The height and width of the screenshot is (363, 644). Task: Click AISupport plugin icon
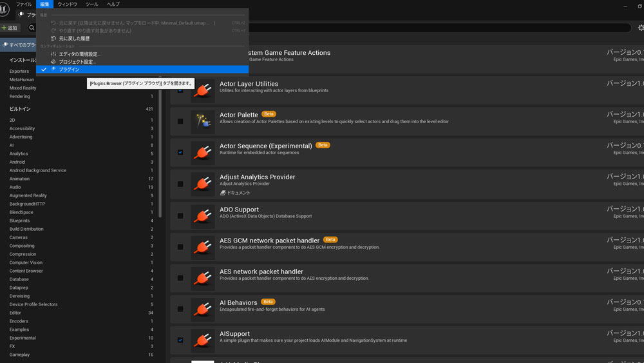[202, 341]
